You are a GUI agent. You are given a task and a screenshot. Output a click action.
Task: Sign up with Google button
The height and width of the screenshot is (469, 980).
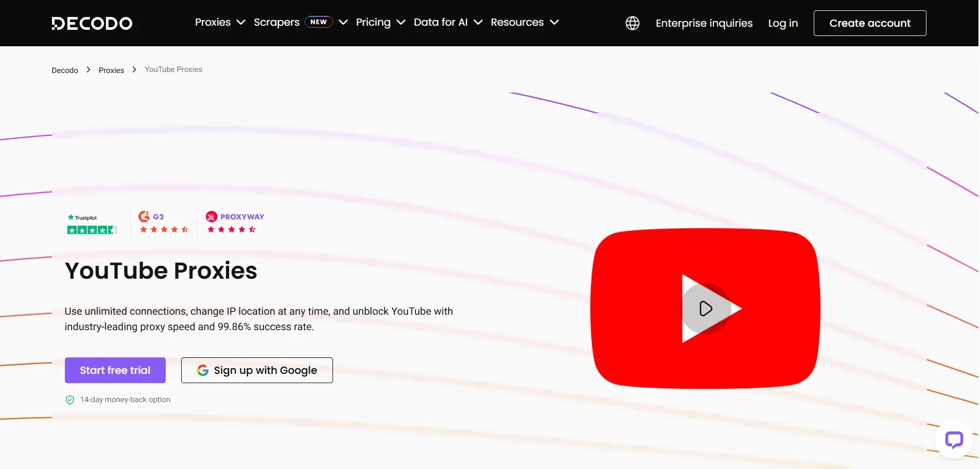tap(257, 370)
